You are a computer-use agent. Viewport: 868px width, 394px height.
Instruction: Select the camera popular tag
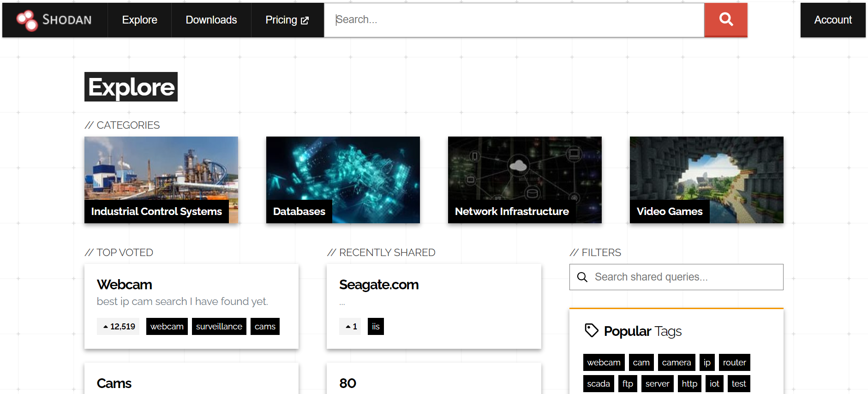pyautogui.click(x=676, y=363)
